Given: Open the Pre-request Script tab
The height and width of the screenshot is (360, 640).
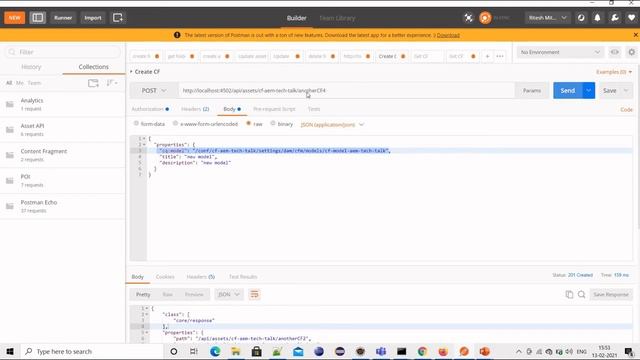Looking at the screenshot, I should [274, 109].
